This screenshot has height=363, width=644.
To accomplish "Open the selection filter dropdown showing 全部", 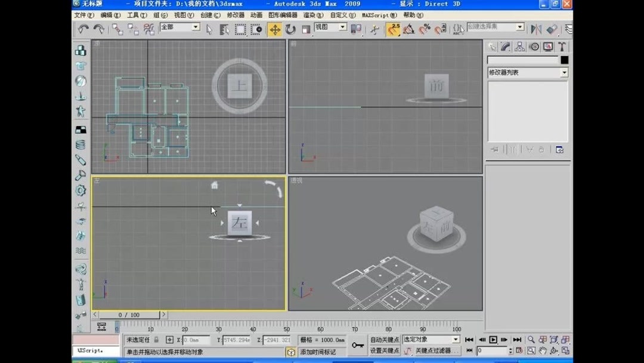I will 180,27.
